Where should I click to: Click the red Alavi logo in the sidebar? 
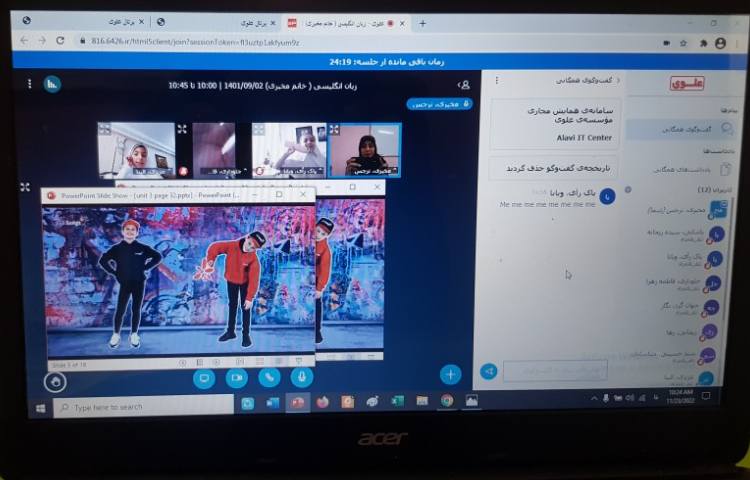(686, 84)
